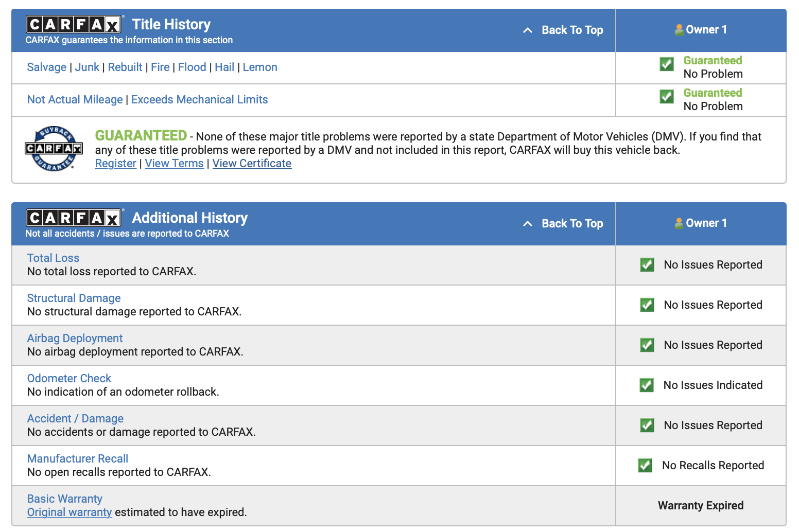
Task: Click green checkmark beside Total Loss status
Action: coord(647,264)
